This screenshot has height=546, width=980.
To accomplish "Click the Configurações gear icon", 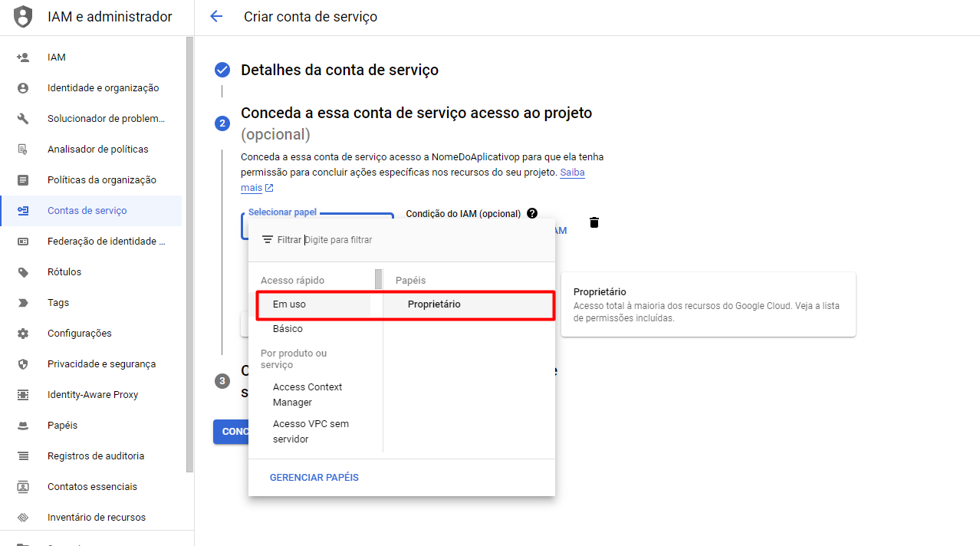I will point(23,334).
